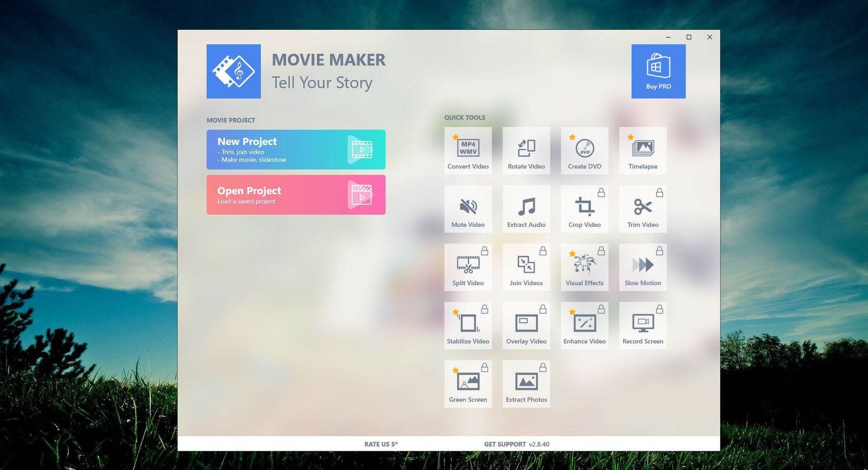Select the Mute Video tool
This screenshot has width=868, height=470.
pyautogui.click(x=468, y=209)
